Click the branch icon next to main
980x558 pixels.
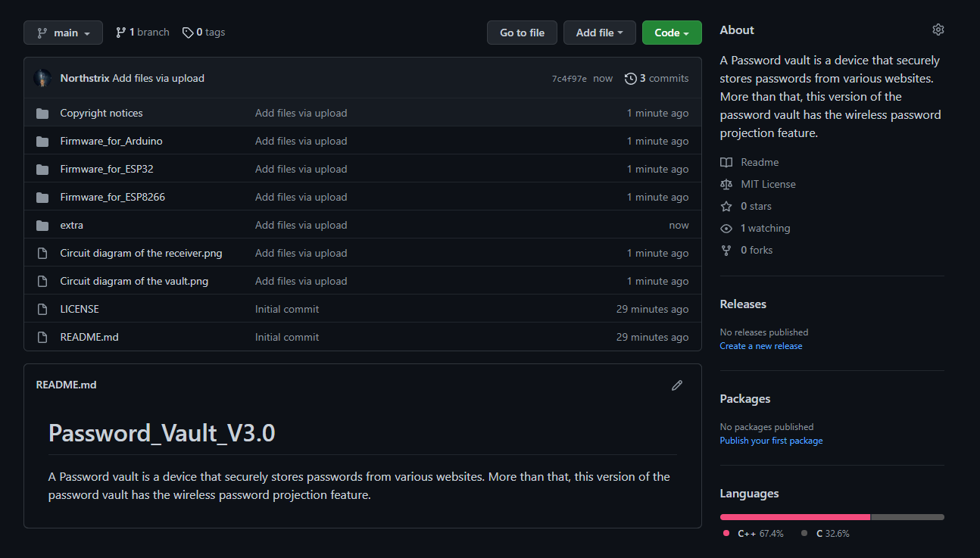click(120, 32)
